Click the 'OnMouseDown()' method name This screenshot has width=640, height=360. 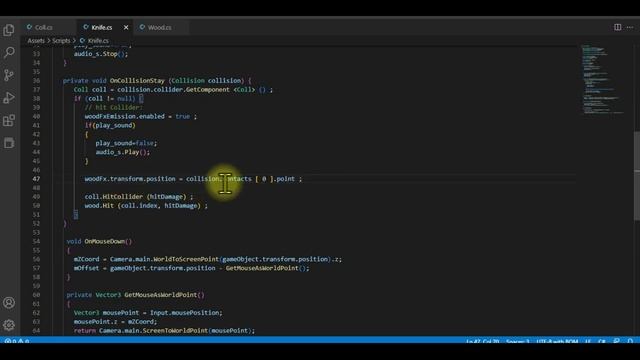pyautogui.click(x=108, y=241)
